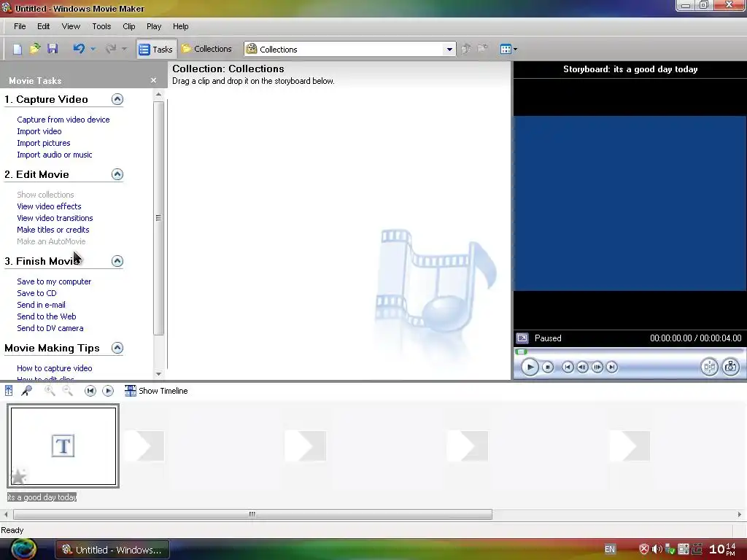Click the New Collection Folder icon
747x560 pixels.
pyautogui.click(x=483, y=49)
